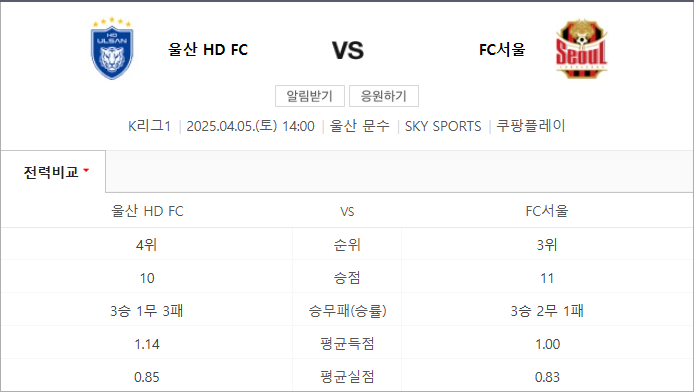Viewport: 694px width, 392px height.
Task: Click the 순위 row label in the table
Action: 347,245
